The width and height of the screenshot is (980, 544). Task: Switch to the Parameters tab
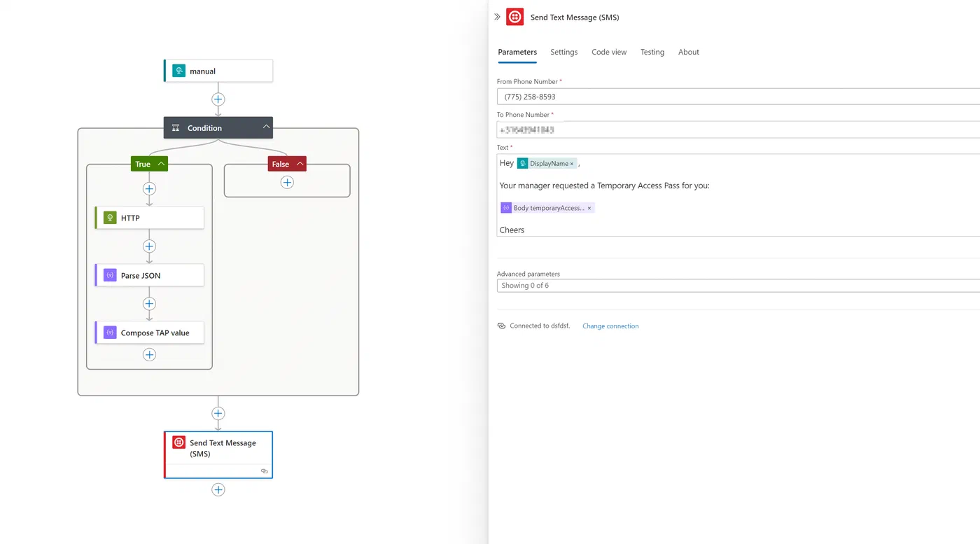click(517, 52)
